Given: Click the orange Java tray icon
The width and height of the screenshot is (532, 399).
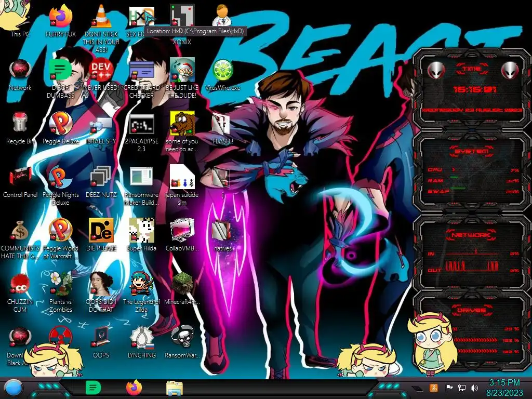Looking at the screenshot, I should [434, 388].
